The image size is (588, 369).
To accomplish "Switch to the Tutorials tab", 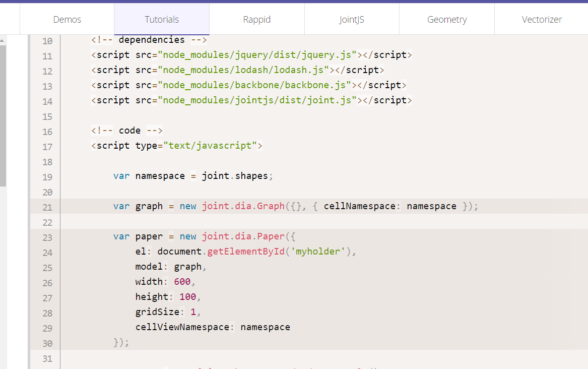I will [162, 20].
